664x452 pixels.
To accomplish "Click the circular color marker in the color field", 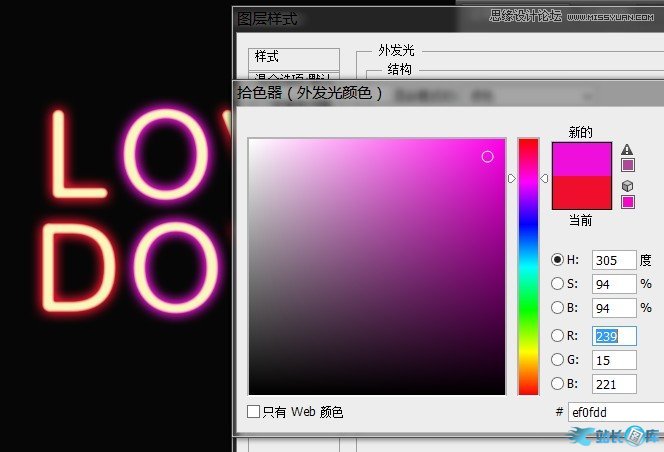I will point(488,157).
